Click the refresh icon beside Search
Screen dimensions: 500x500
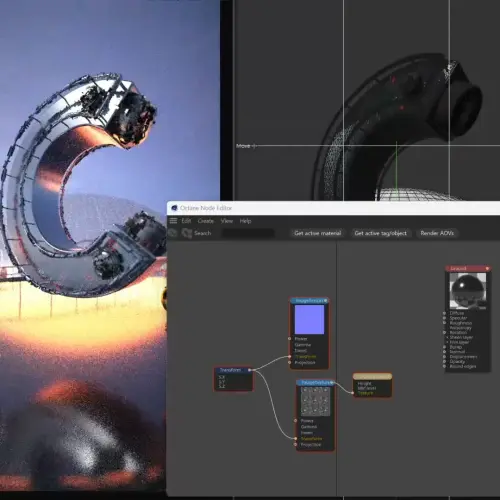(x=172, y=233)
